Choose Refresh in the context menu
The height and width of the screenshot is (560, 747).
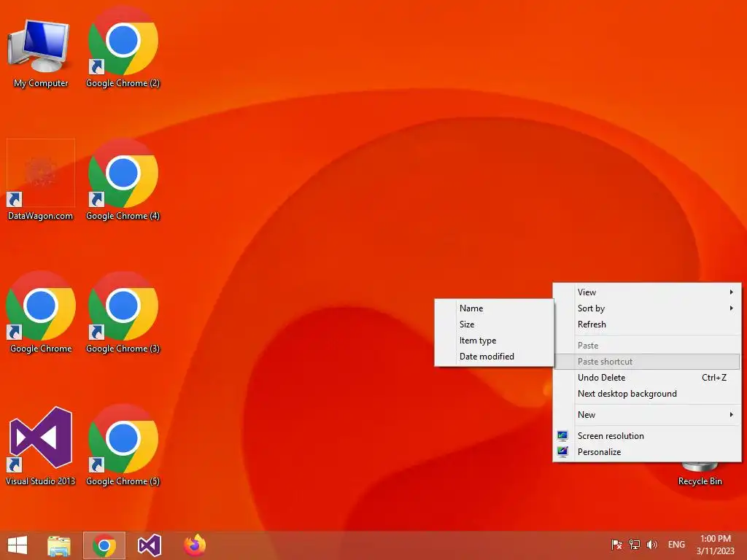[647, 324]
